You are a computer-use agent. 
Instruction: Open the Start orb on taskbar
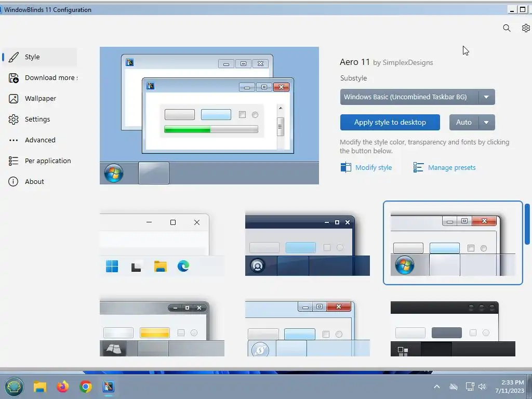point(14,387)
